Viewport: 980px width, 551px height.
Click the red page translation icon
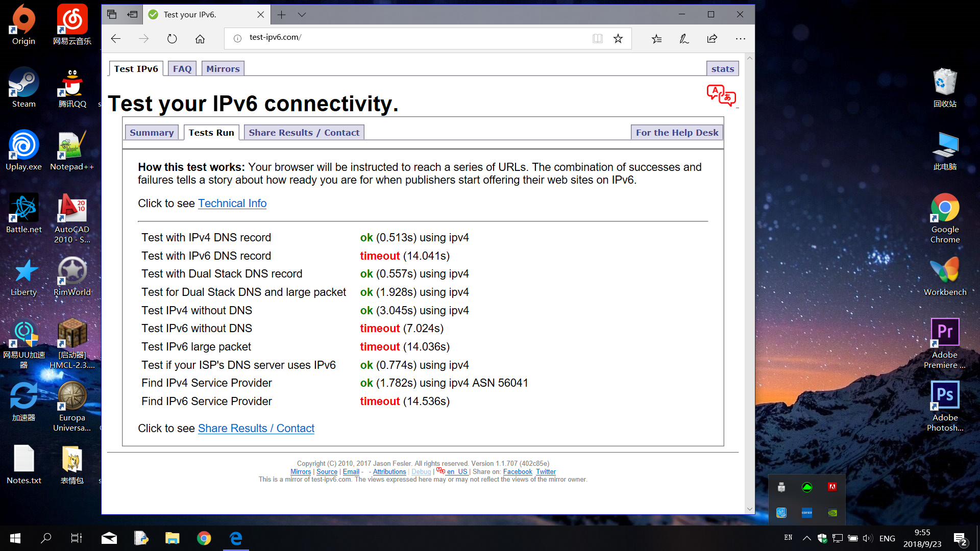tap(721, 95)
